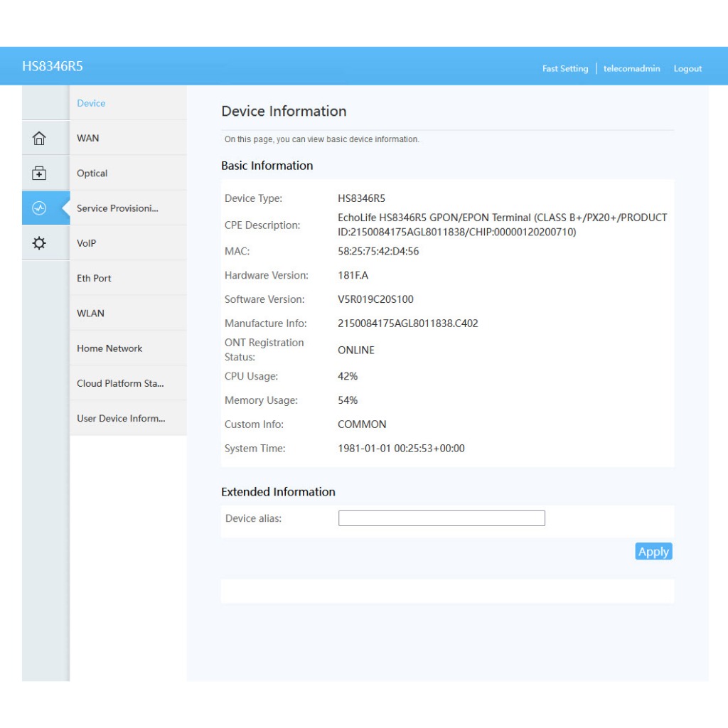This screenshot has width=728, height=728.
Task: Open the Eth Port menu item
Action: pyautogui.click(x=94, y=278)
